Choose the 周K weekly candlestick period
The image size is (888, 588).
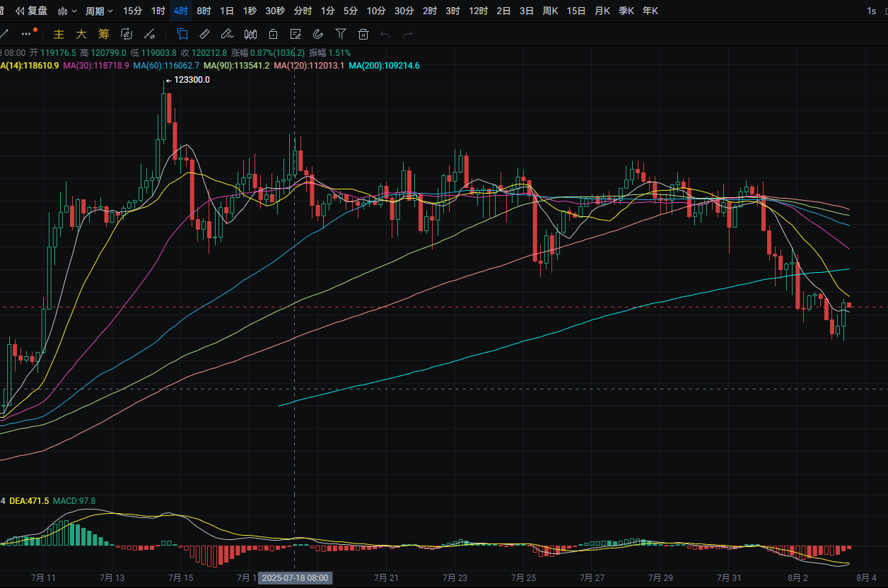(550, 11)
